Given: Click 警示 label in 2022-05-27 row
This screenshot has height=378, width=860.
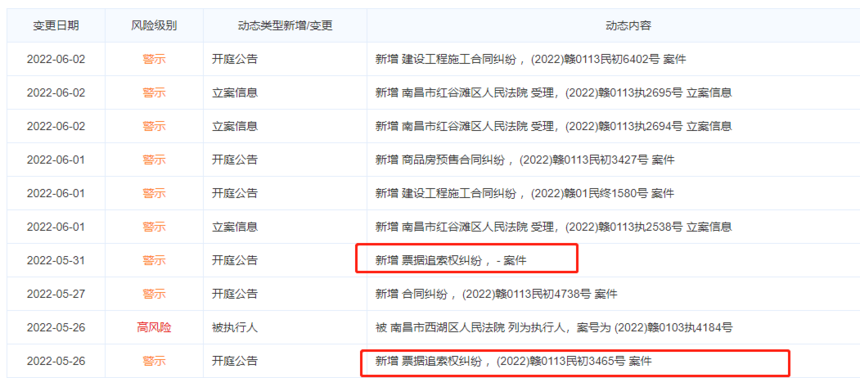Looking at the screenshot, I should (154, 295).
